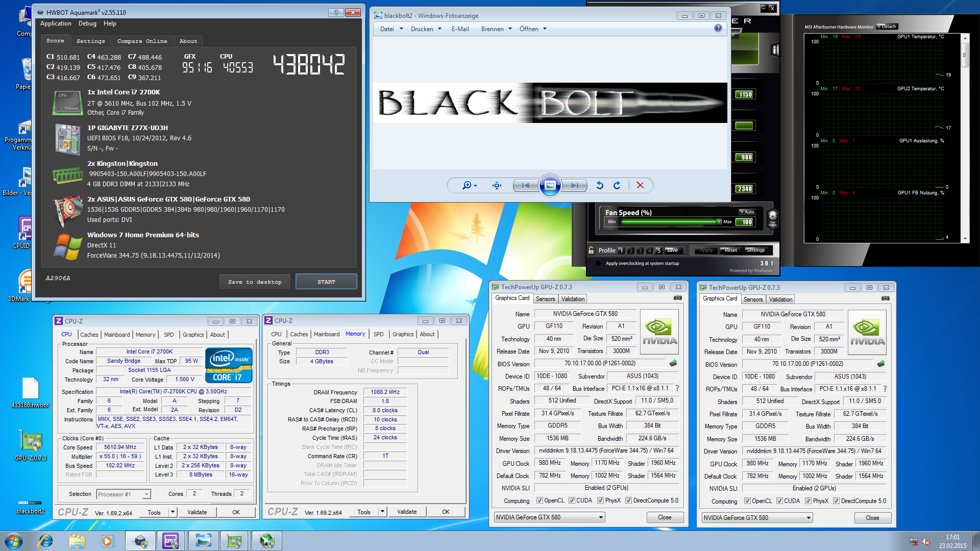
Task: Open the 435186.hwbot file on desktop
Action: coord(30,393)
